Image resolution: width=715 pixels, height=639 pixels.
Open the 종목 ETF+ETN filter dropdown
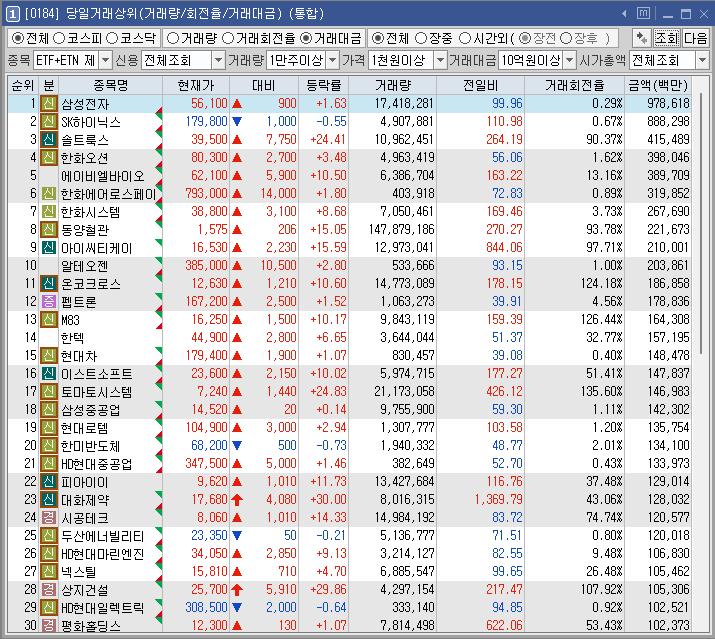[x=105, y=60]
